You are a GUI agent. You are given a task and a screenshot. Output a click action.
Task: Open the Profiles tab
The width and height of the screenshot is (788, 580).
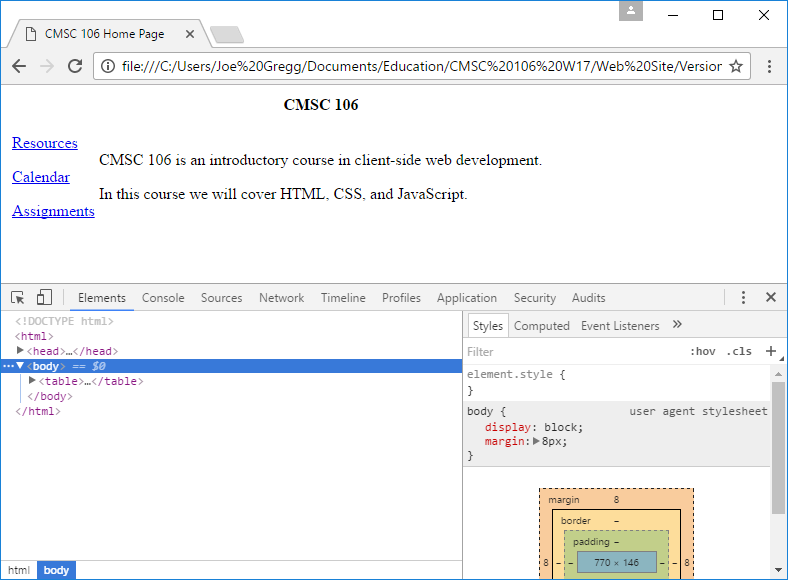pos(401,298)
